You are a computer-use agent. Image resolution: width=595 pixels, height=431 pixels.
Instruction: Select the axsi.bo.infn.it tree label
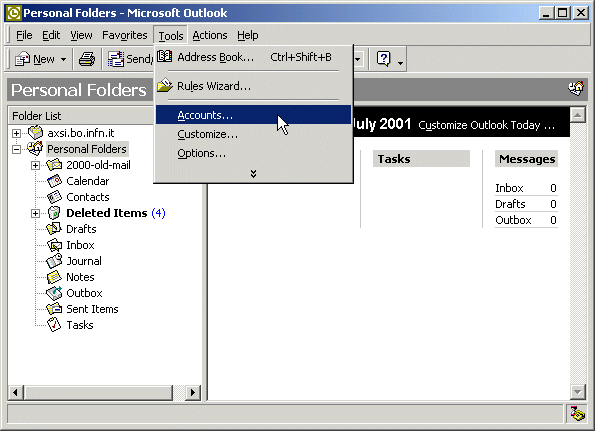click(x=80, y=133)
